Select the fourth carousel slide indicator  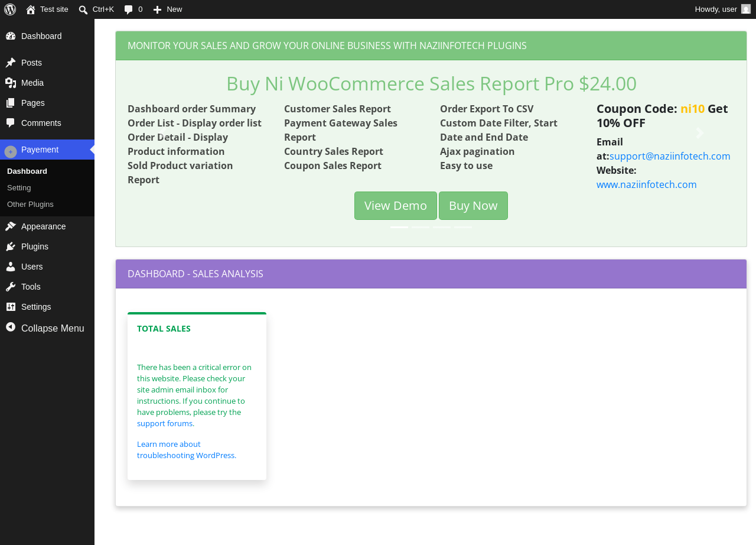(x=463, y=227)
